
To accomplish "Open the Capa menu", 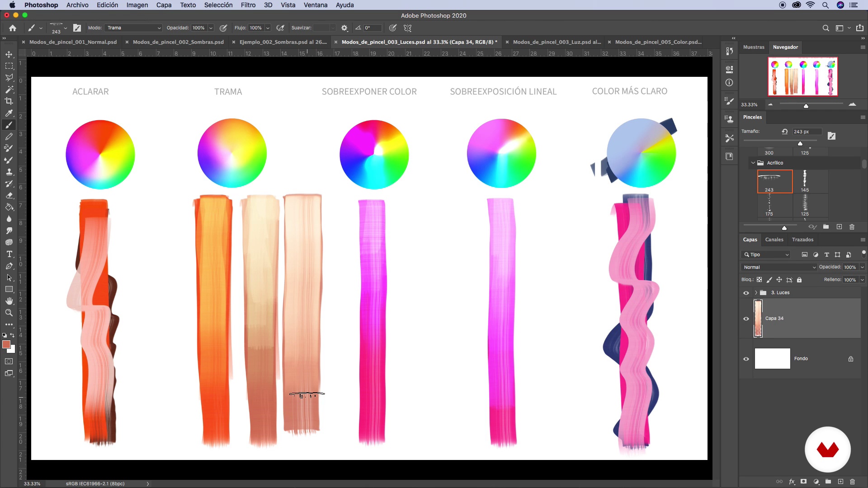I will click(164, 5).
